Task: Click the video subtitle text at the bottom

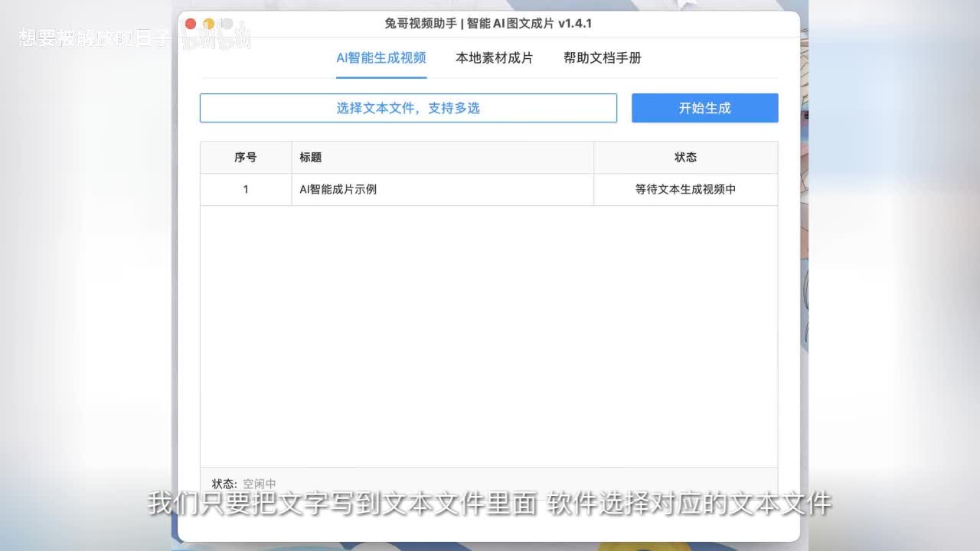Action: (x=489, y=504)
